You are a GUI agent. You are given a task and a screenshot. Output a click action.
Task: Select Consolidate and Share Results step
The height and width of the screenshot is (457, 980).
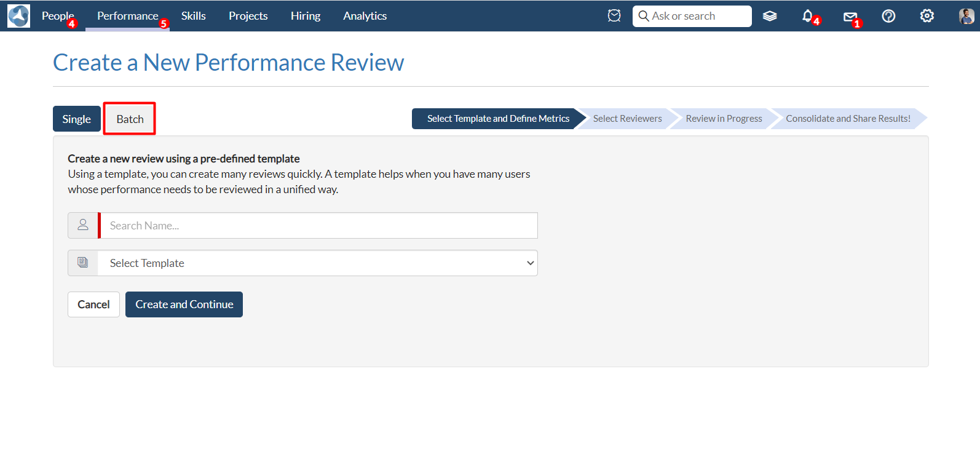848,119
